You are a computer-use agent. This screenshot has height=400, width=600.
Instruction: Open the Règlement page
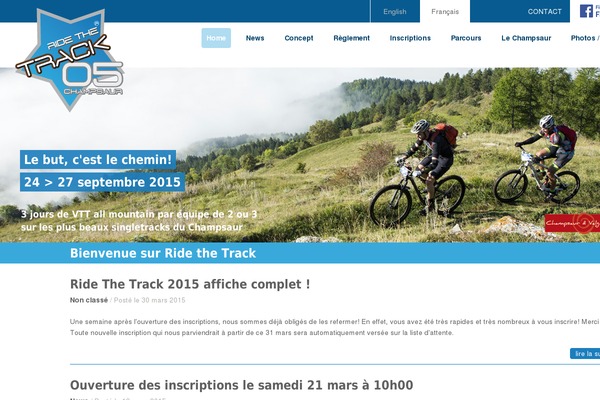click(352, 38)
